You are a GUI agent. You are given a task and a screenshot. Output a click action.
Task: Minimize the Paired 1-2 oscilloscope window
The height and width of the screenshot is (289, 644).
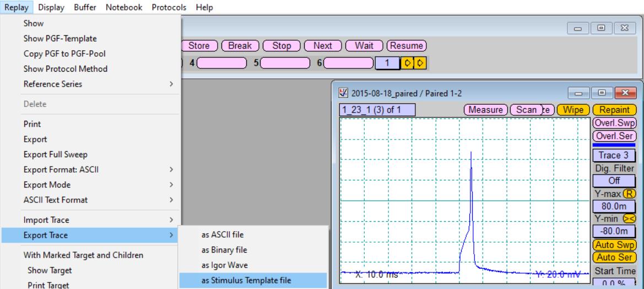click(578, 93)
